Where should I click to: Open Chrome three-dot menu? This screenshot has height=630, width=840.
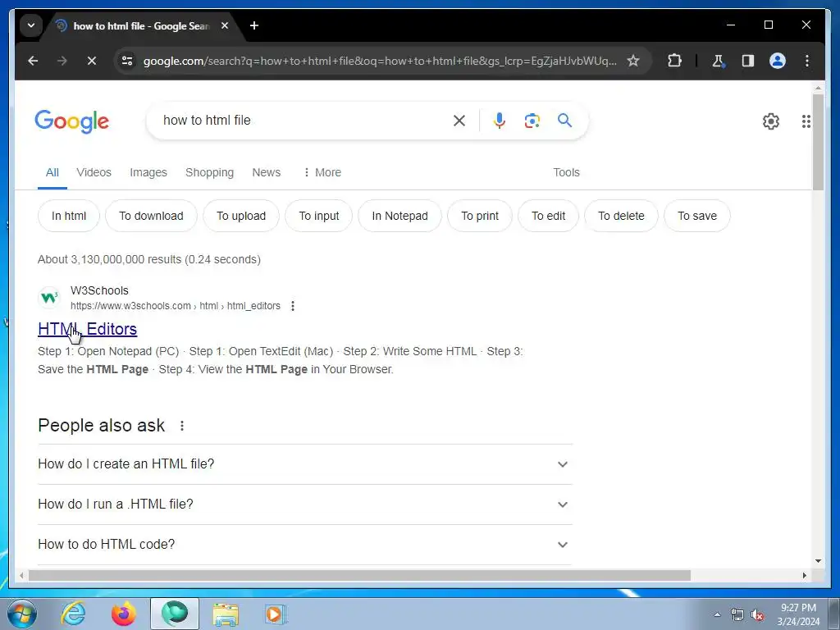(x=807, y=61)
